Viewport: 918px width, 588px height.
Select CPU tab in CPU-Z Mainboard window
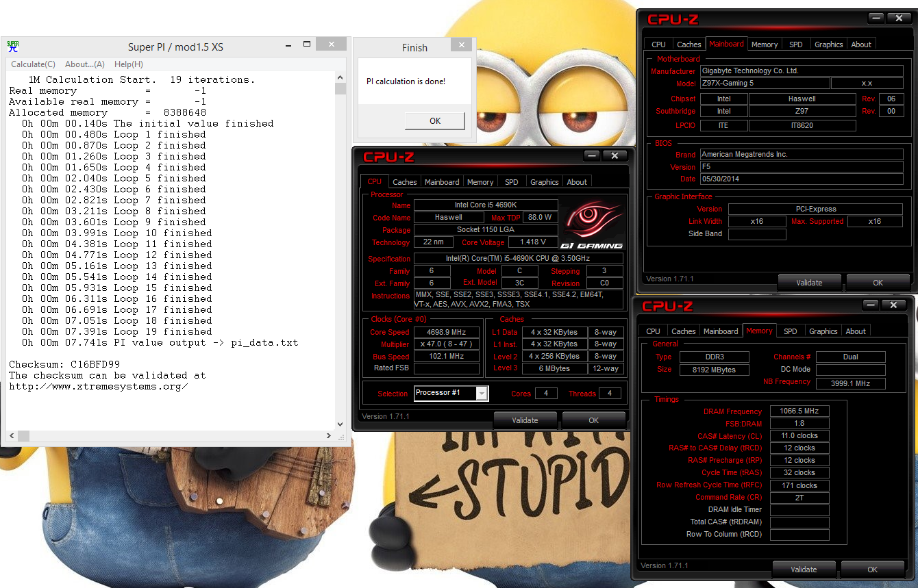[x=658, y=44]
